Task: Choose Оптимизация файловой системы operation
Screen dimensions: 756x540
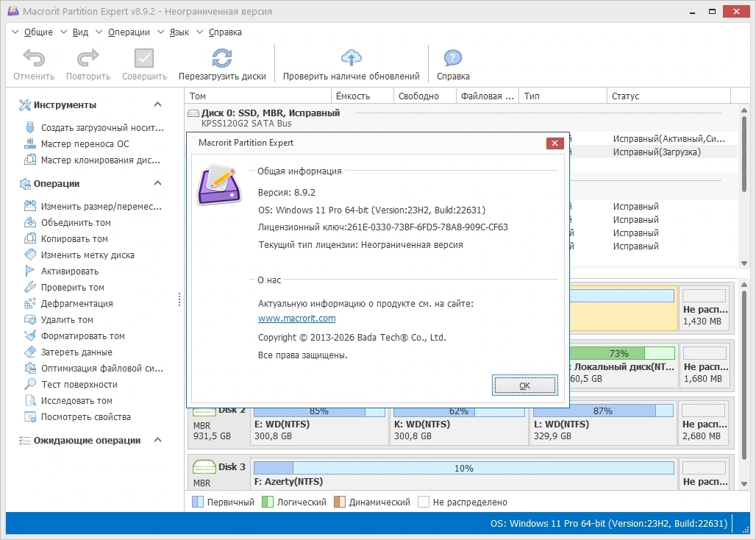Action: 94,369
